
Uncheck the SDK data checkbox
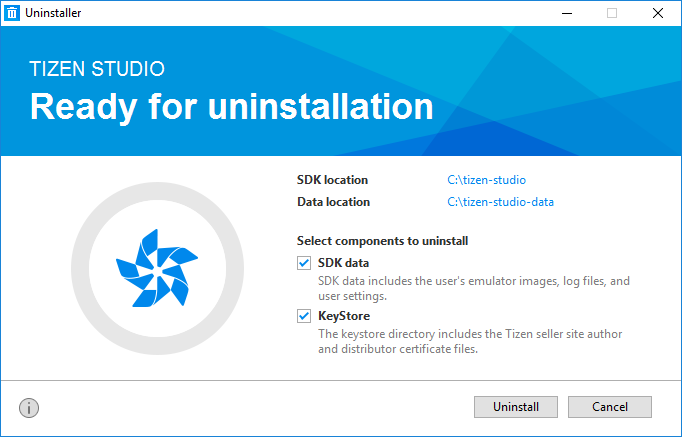pyautogui.click(x=304, y=263)
